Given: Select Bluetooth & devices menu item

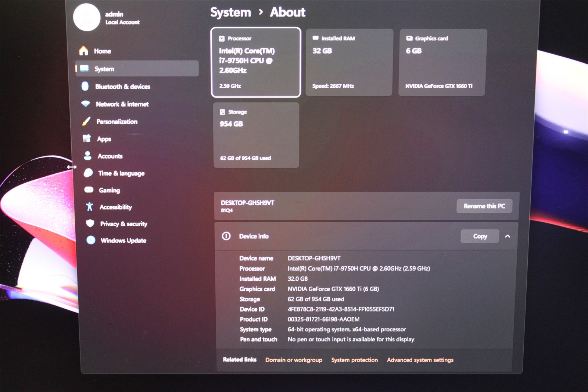Looking at the screenshot, I should tap(137, 86).
